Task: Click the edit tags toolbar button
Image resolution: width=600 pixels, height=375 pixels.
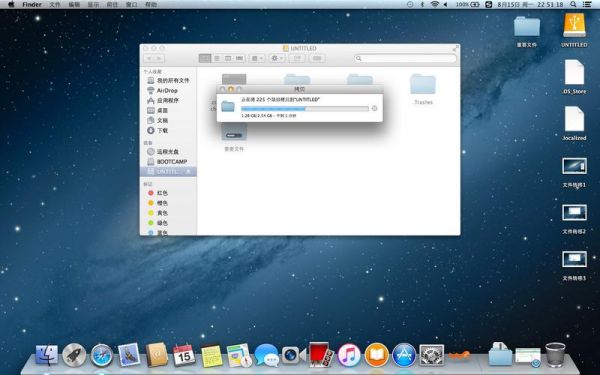Action: point(317,58)
